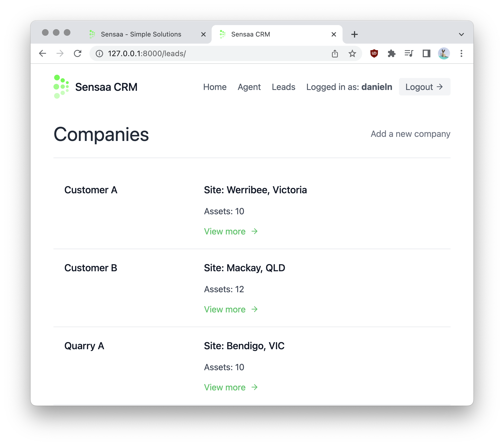Screen dimensions: 504x446
Task: Open the media controls icon
Action: click(409, 53)
